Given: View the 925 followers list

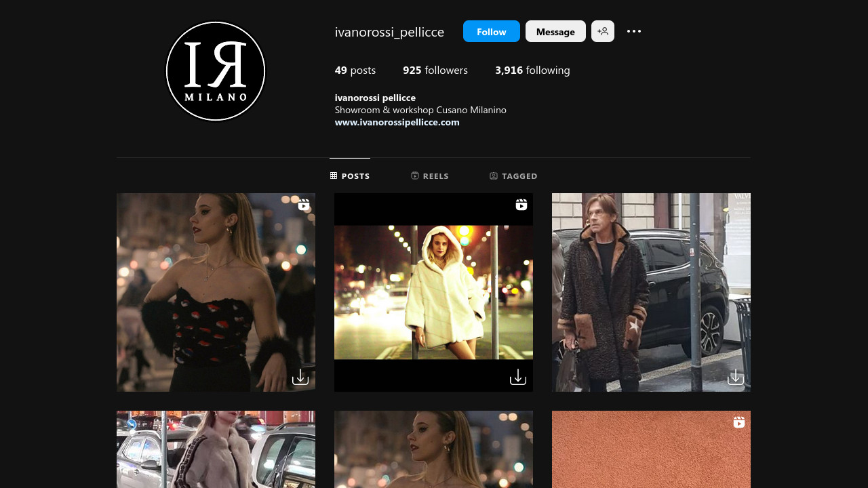Looking at the screenshot, I should (x=435, y=70).
